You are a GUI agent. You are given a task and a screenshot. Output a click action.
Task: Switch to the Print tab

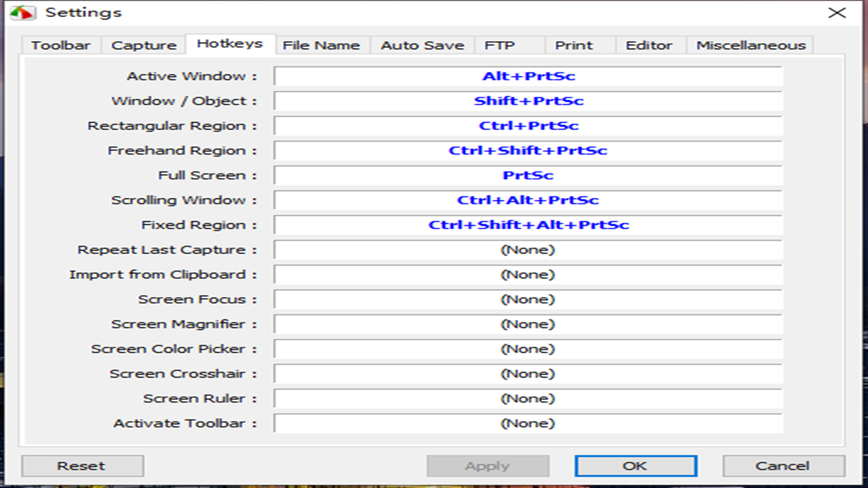(x=574, y=45)
